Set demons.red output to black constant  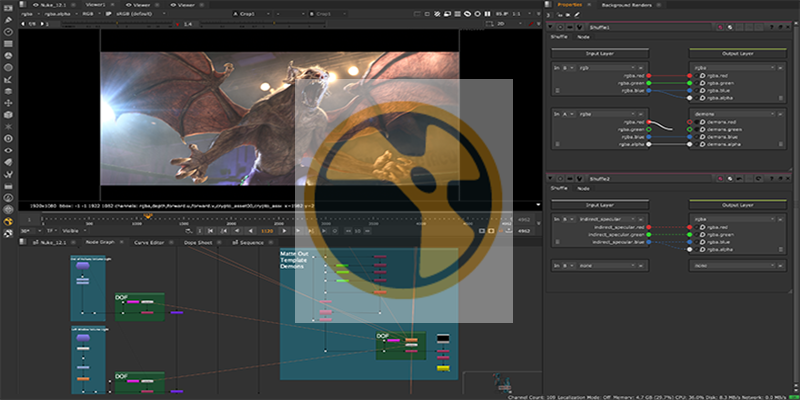coord(697,122)
